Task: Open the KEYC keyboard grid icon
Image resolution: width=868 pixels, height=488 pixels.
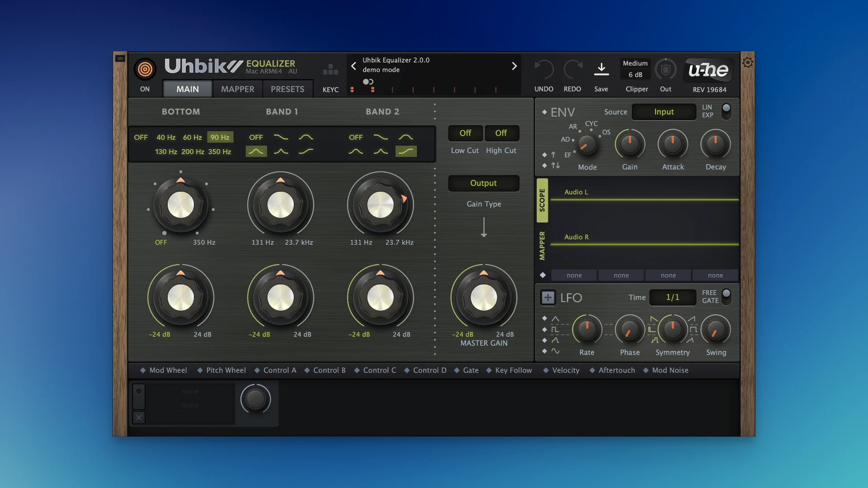Action: tap(330, 69)
